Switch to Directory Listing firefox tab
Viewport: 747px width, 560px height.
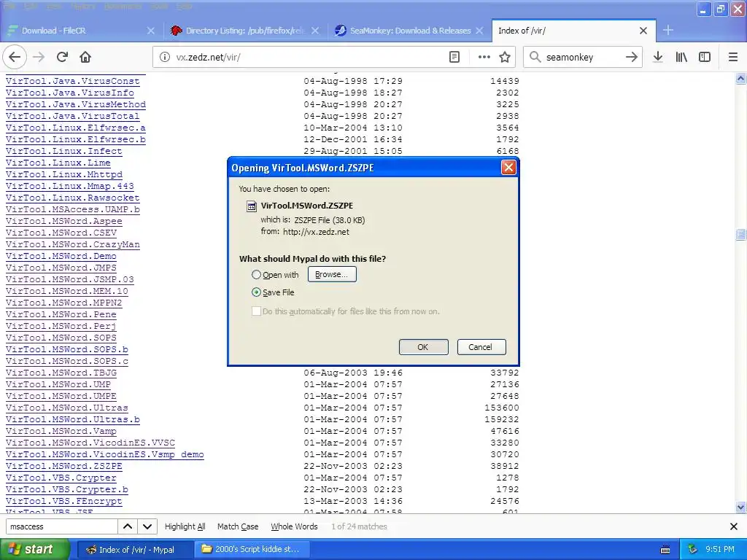click(x=245, y=31)
